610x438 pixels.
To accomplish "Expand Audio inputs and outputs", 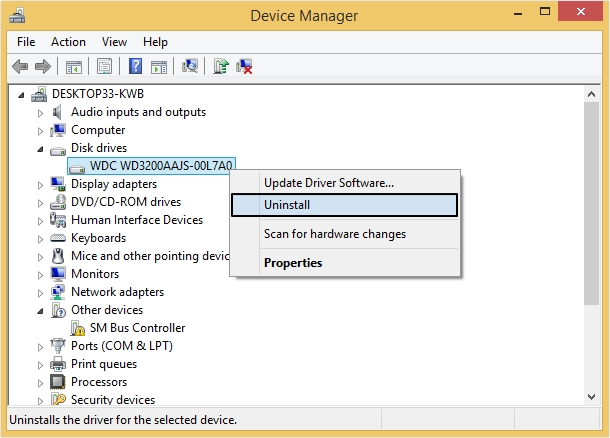I will tap(40, 113).
